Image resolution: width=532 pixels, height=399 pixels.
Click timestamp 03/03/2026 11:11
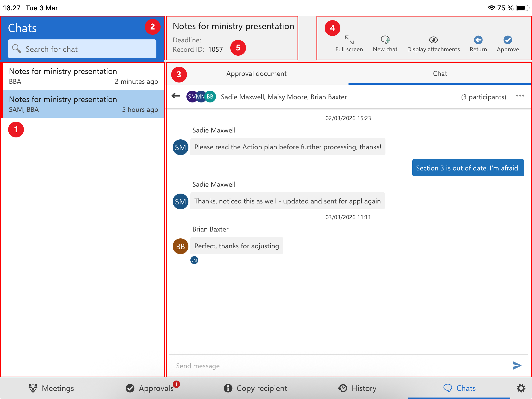(x=348, y=217)
